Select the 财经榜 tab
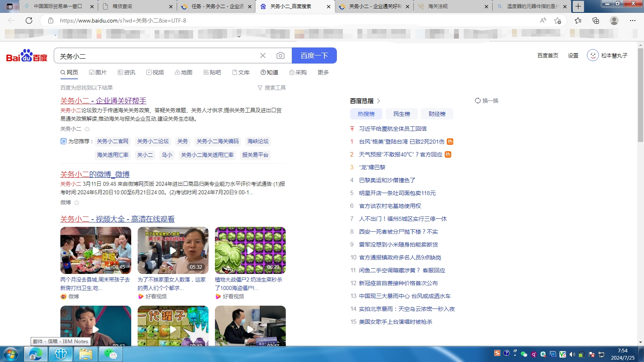 437,114
